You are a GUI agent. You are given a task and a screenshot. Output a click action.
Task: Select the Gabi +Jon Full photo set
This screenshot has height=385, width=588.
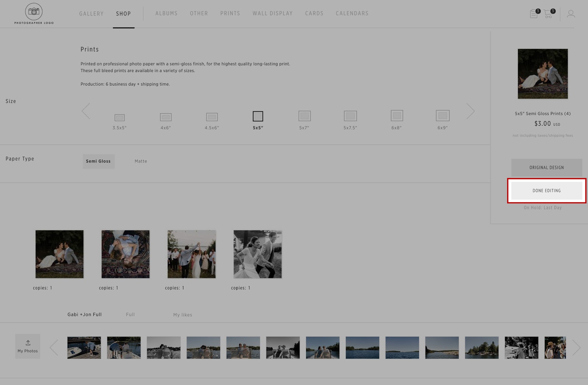[x=85, y=314]
